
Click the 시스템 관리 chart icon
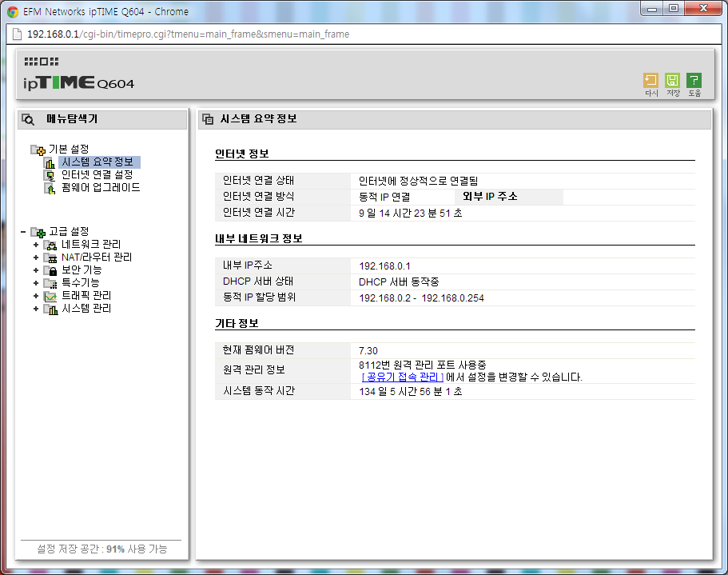pyautogui.click(x=50, y=309)
